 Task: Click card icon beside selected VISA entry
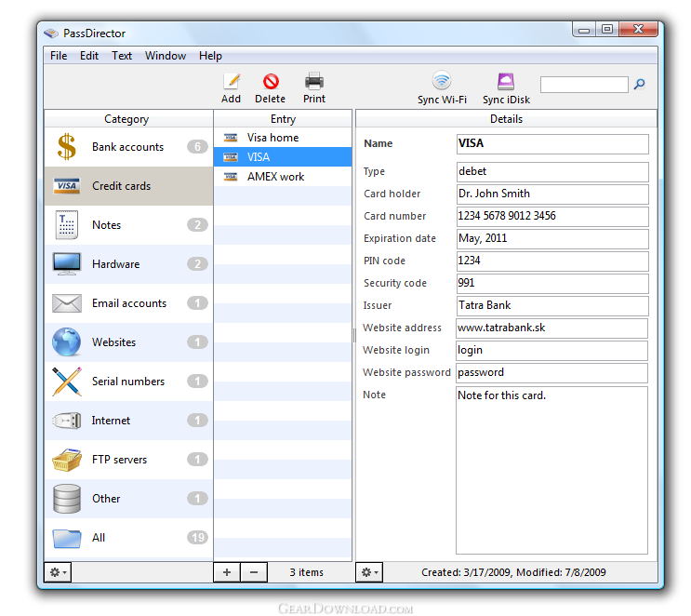point(231,157)
